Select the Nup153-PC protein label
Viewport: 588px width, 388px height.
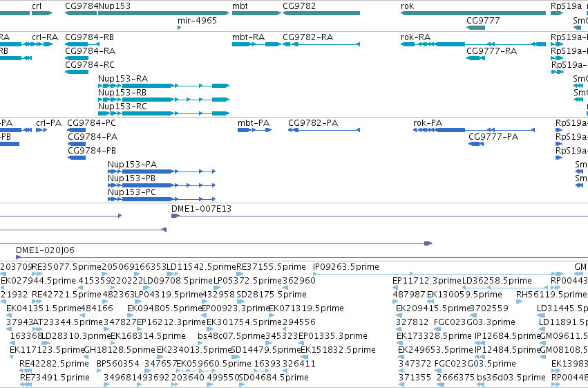pyautogui.click(x=131, y=192)
